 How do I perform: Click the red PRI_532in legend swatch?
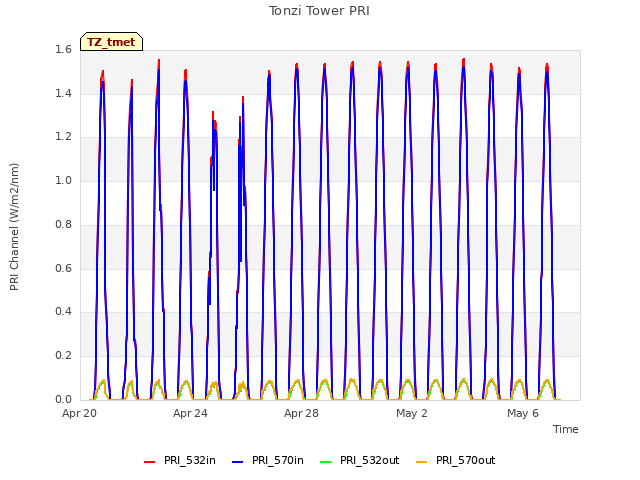pos(149,462)
